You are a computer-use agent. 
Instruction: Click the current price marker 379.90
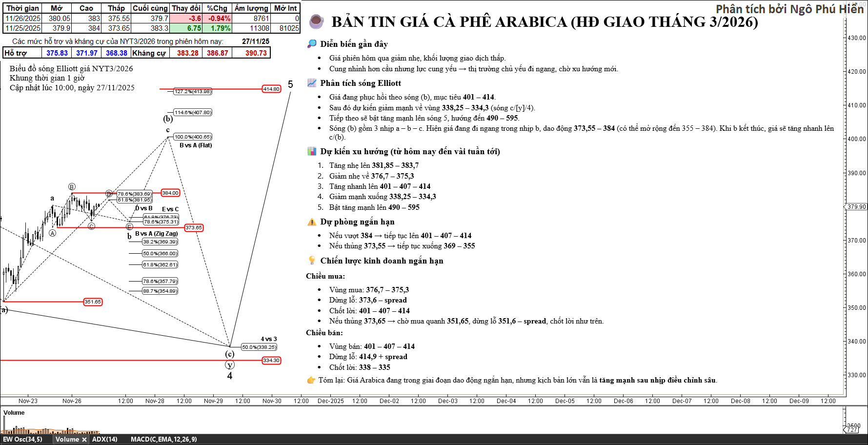coord(856,207)
